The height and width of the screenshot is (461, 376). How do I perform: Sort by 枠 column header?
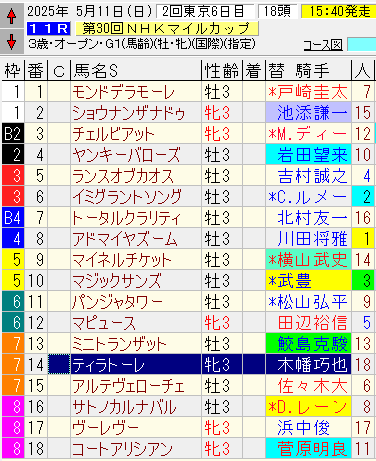coord(13,71)
